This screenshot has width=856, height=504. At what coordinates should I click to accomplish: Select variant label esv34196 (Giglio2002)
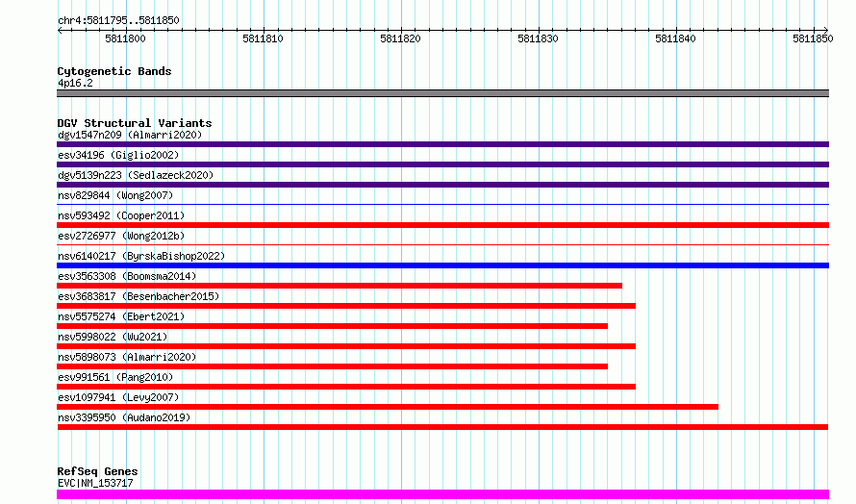118,155
